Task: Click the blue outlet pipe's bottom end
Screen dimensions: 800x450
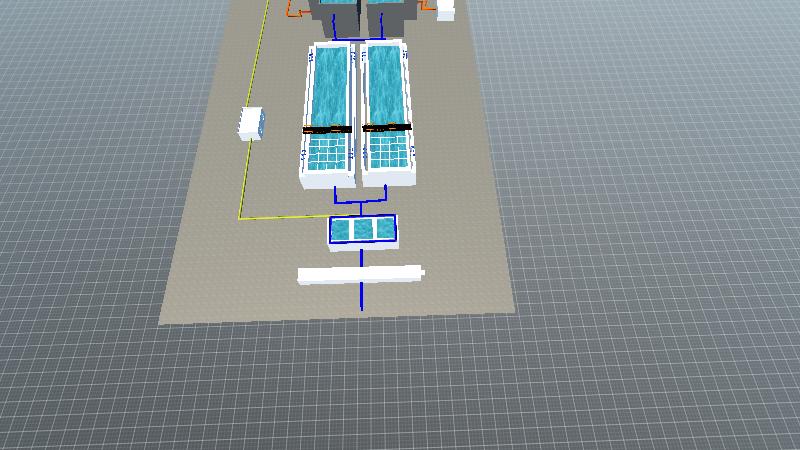Action: pyautogui.click(x=361, y=305)
